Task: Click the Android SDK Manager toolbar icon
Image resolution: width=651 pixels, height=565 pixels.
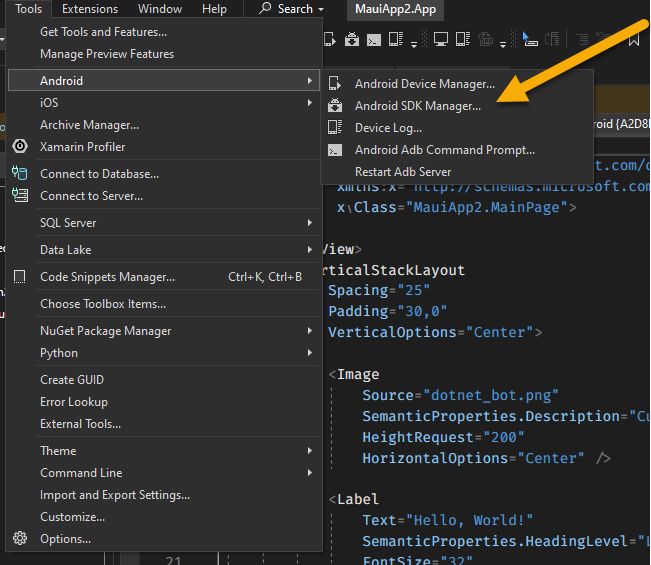Action: tap(352, 39)
